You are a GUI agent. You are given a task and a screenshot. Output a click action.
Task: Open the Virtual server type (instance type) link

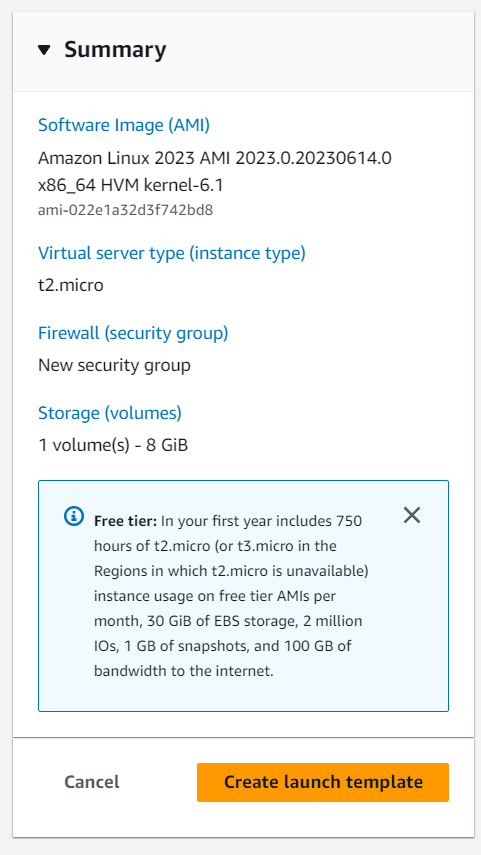click(172, 253)
